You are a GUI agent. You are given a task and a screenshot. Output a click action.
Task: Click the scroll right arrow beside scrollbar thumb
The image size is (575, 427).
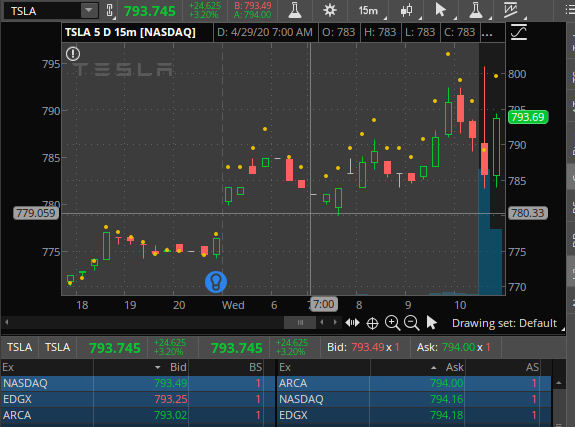click(335, 322)
